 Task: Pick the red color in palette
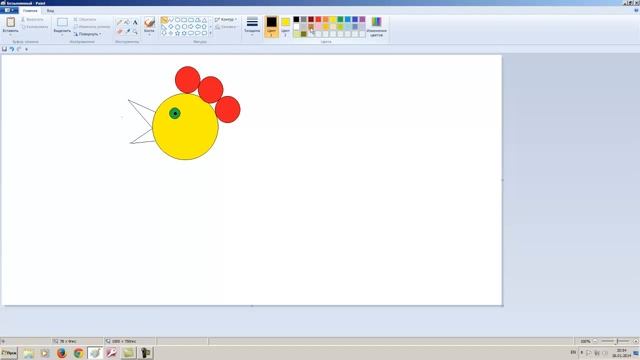318,19
